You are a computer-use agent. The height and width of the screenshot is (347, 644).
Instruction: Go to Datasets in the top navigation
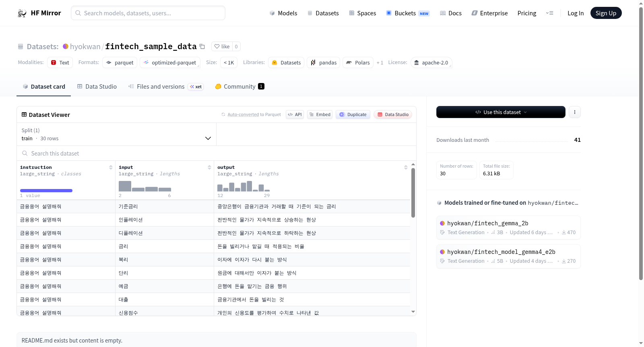point(323,13)
